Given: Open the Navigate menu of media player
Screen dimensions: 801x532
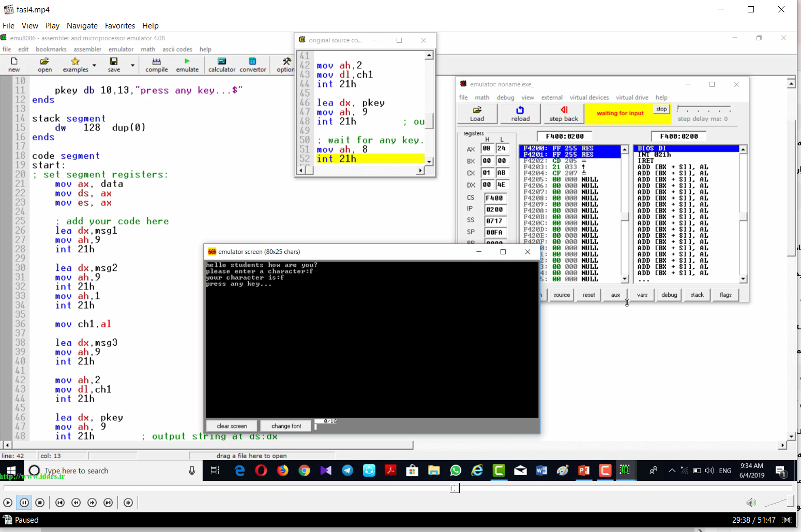Looking at the screenshot, I should (x=82, y=25).
